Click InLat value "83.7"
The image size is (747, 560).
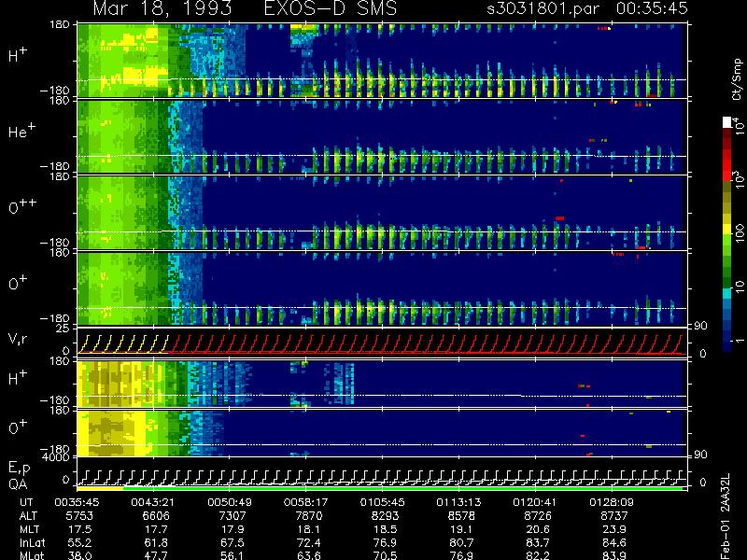click(539, 543)
